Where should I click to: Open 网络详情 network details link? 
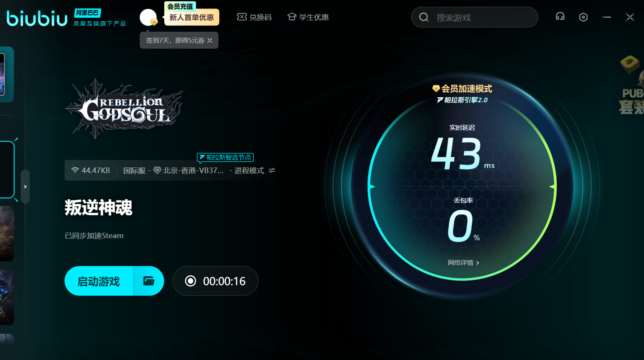pyautogui.click(x=464, y=263)
